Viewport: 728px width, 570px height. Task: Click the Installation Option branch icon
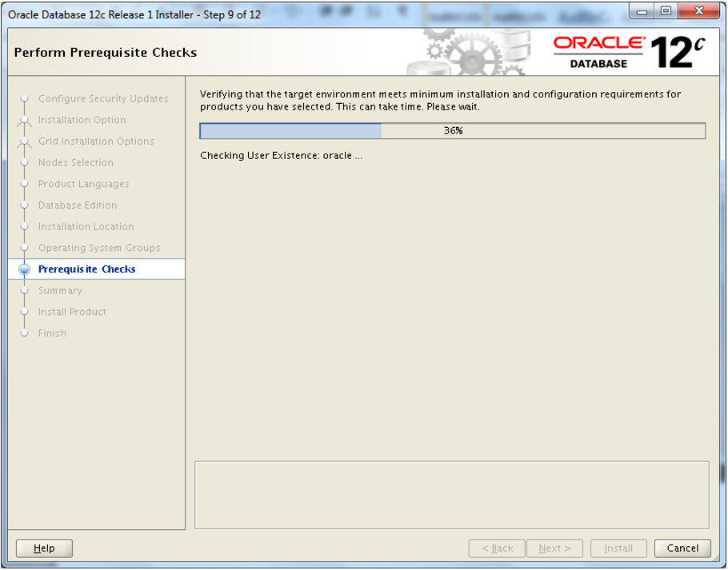(x=24, y=121)
